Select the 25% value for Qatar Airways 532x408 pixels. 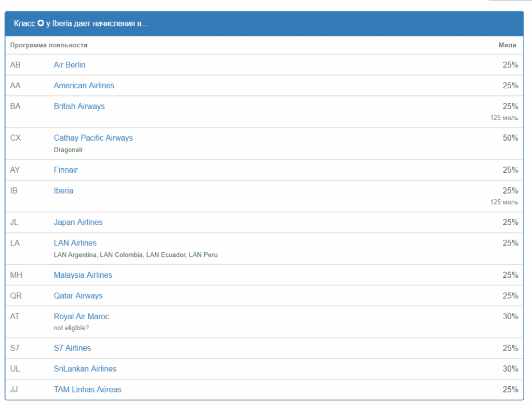click(x=510, y=296)
